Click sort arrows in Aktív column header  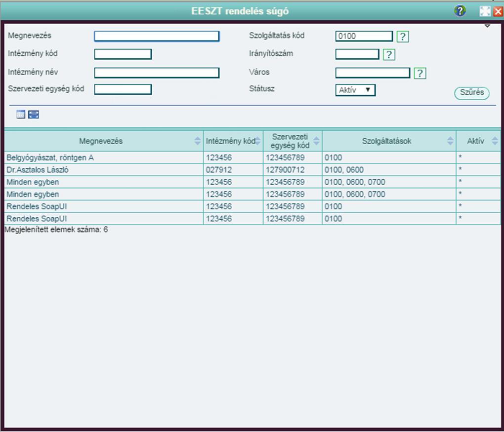tap(495, 141)
